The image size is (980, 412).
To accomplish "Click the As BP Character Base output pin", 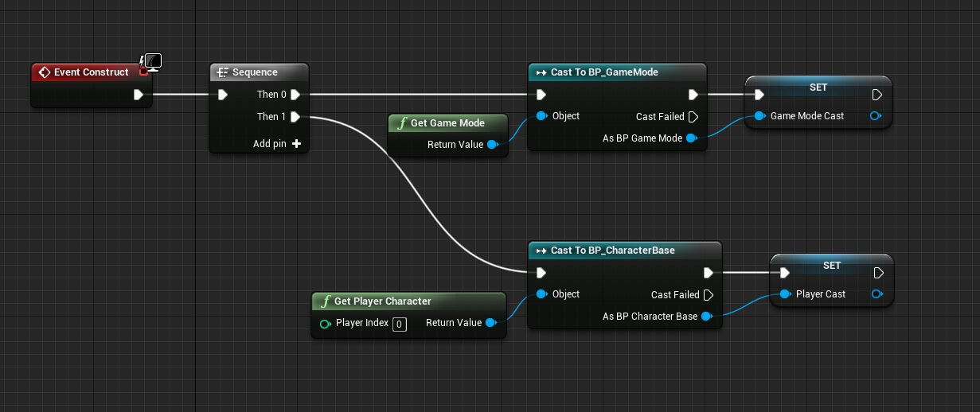I will tap(706, 317).
